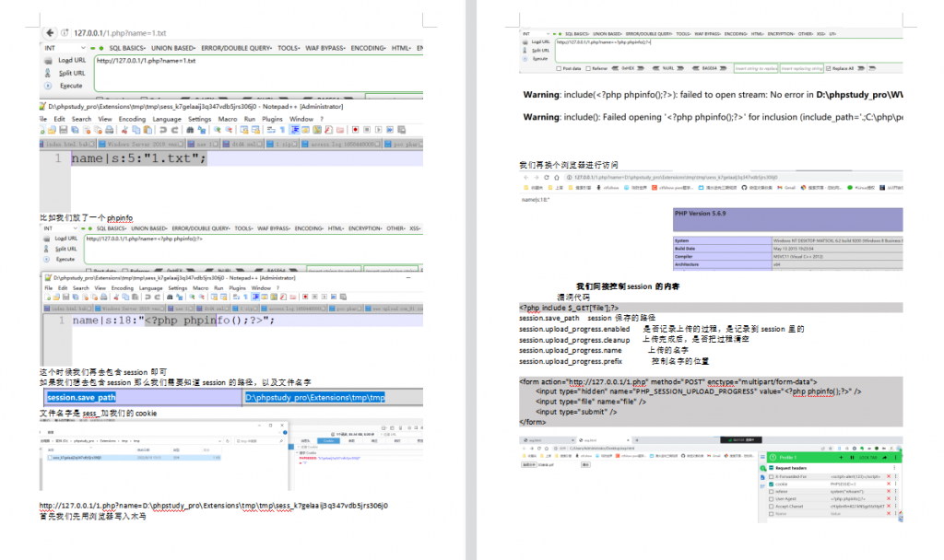
Task: Open OTHER menu in the phpinfo HackBar on the left page
Action: point(395,228)
